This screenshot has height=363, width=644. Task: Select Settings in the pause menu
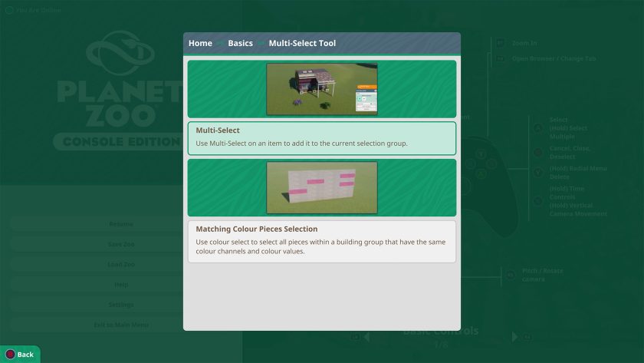(x=121, y=305)
